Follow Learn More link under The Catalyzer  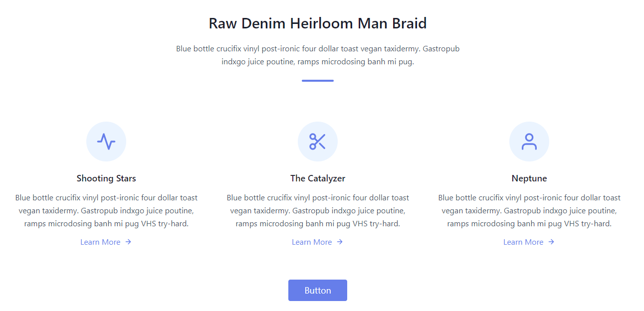[x=312, y=242]
